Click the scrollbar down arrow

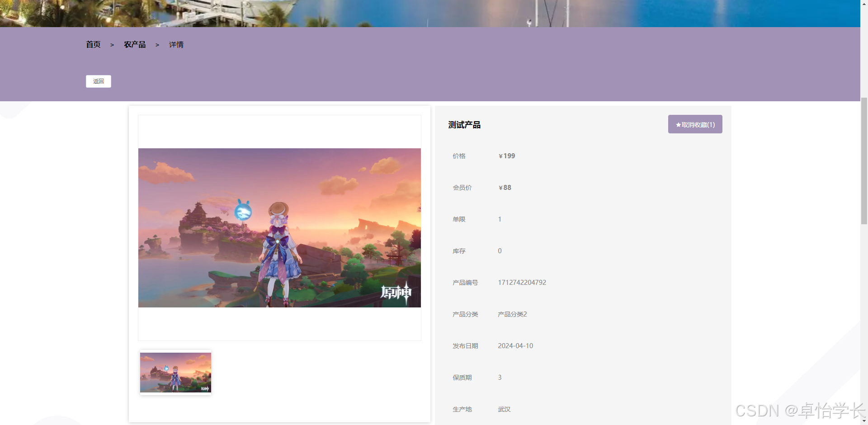pyautogui.click(x=864, y=421)
